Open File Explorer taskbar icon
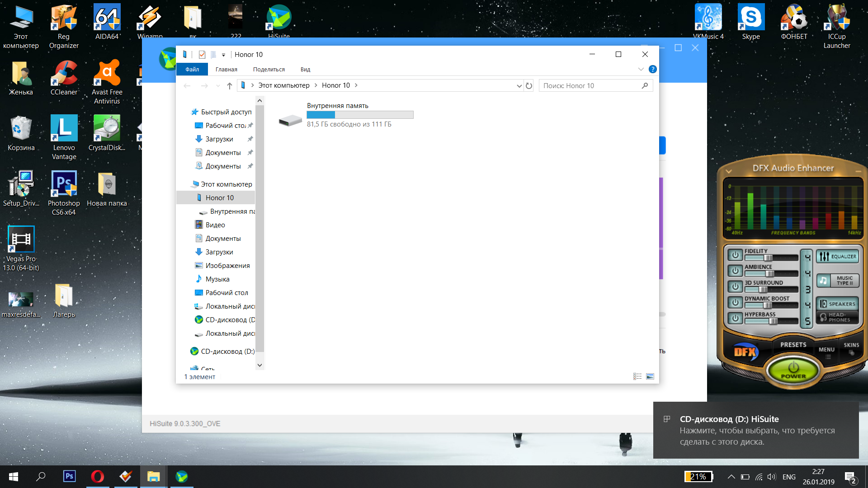Viewport: 868px width, 488px height. tap(153, 476)
